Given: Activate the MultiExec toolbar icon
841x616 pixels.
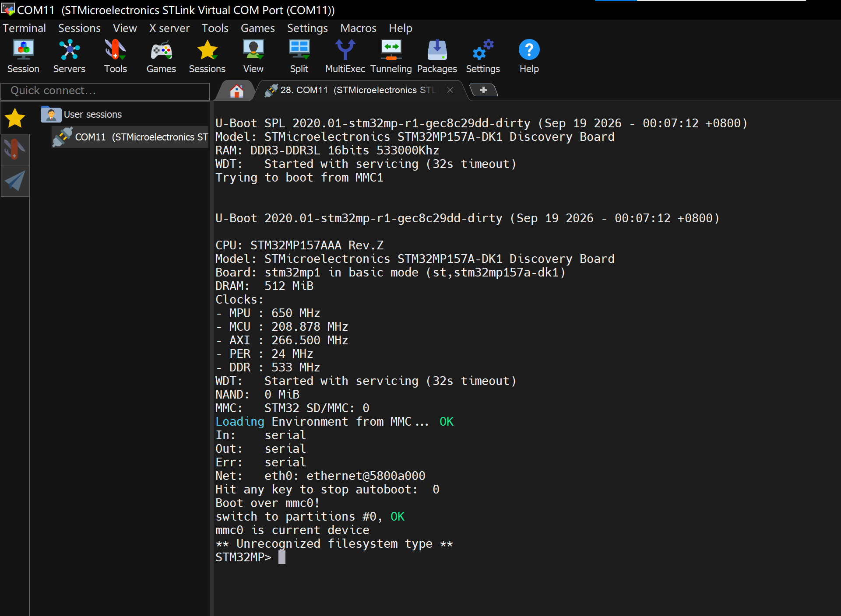Looking at the screenshot, I should click(x=345, y=56).
